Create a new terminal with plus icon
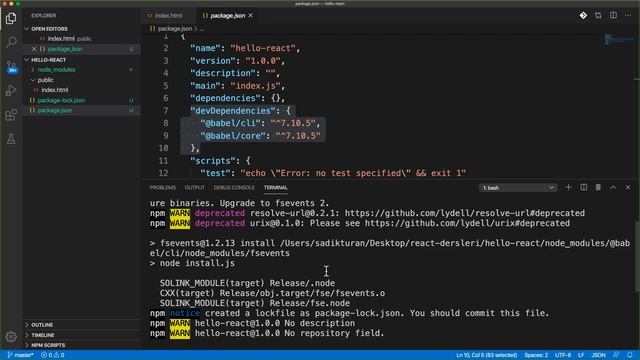Image resolution: width=640 pixels, height=360 pixels. pyautogui.click(x=568, y=187)
